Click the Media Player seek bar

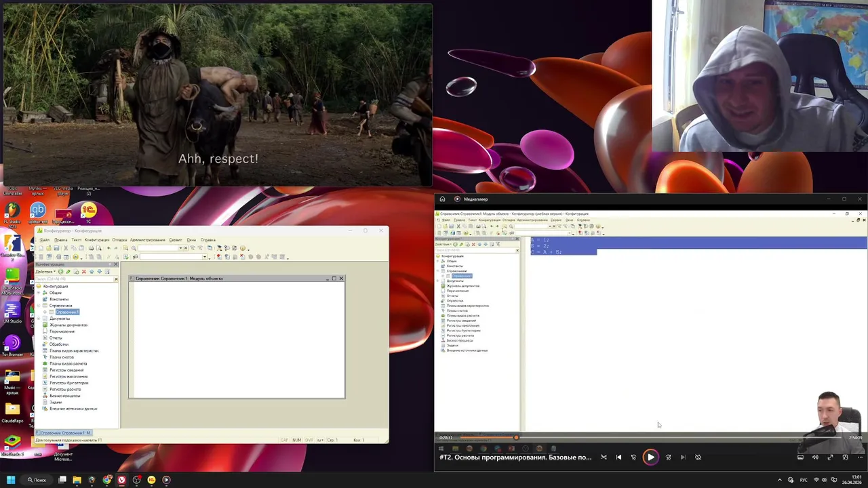click(650, 437)
